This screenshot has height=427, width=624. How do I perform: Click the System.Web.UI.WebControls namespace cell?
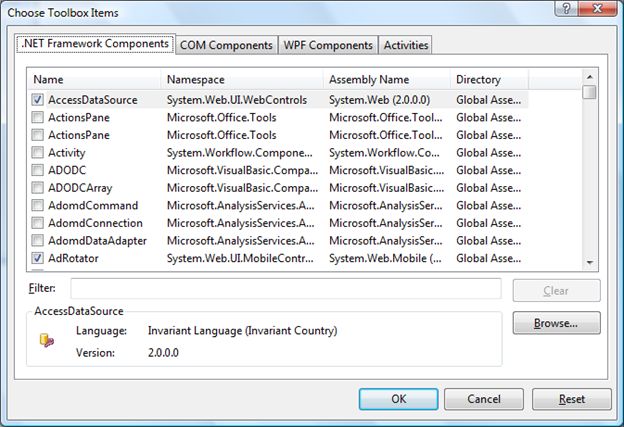point(237,100)
